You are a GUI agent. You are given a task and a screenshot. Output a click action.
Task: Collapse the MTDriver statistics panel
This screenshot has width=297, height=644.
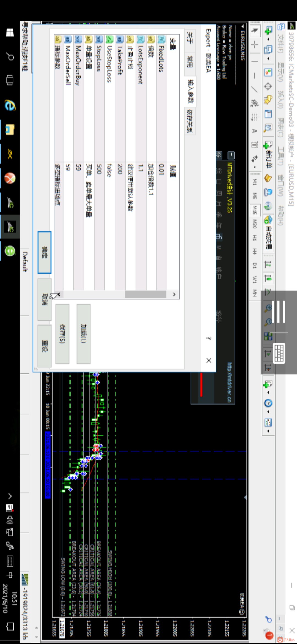tap(231, 155)
